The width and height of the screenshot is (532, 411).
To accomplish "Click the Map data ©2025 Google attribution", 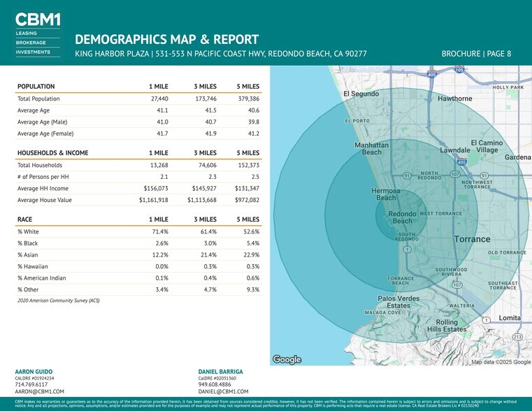I will [x=501, y=361].
